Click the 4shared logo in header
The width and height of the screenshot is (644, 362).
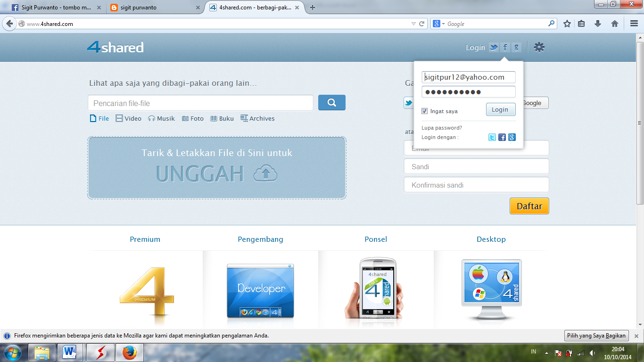116,47
